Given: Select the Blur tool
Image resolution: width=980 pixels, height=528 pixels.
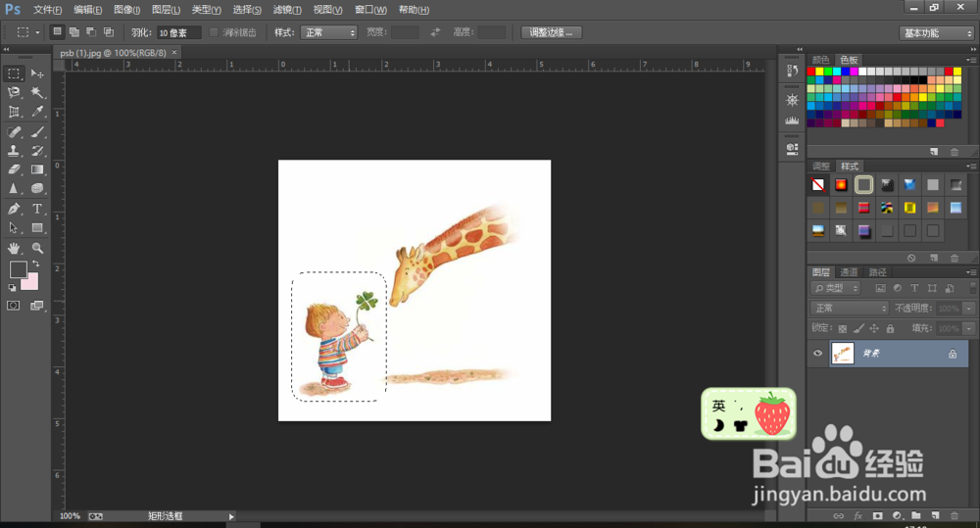Looking at the screenshot, I should [x=14, y=188].
